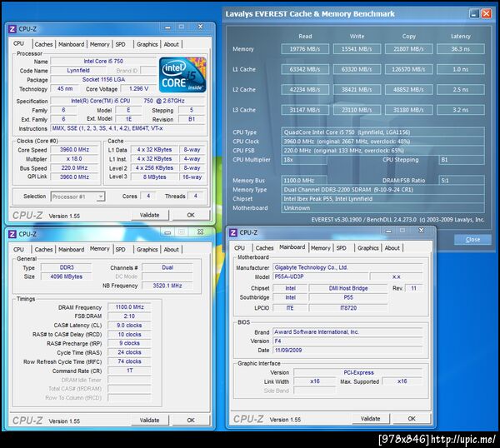Viewport: 500px width, 448px height.
Task: Click Level 3 cache value 8 MBytes
Action: (155, 177)
